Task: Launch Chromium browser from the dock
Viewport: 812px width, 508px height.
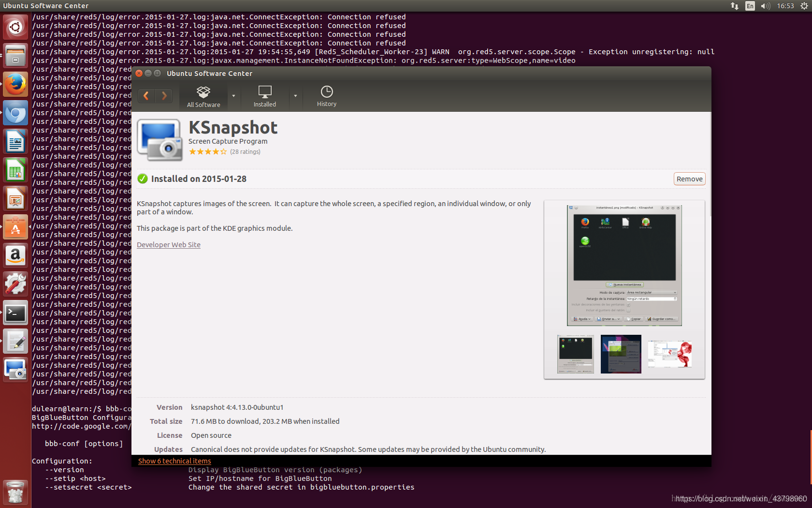Action: pyautogui.click(x=15, y=113)
